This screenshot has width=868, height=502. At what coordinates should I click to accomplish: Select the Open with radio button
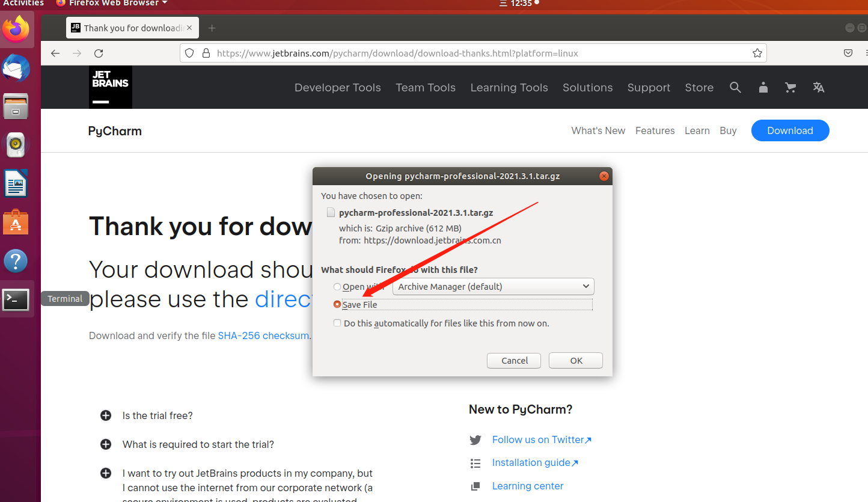point(337,287)
